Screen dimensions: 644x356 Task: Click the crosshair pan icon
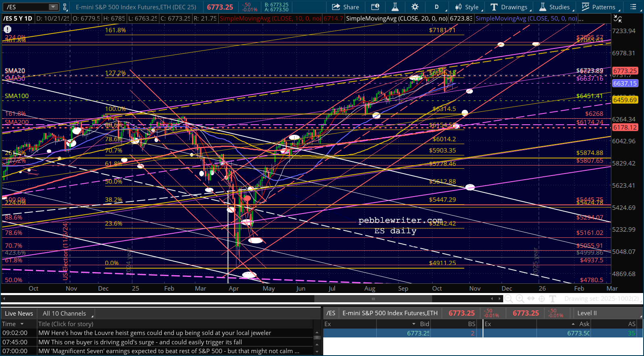(x=542, y=299)
